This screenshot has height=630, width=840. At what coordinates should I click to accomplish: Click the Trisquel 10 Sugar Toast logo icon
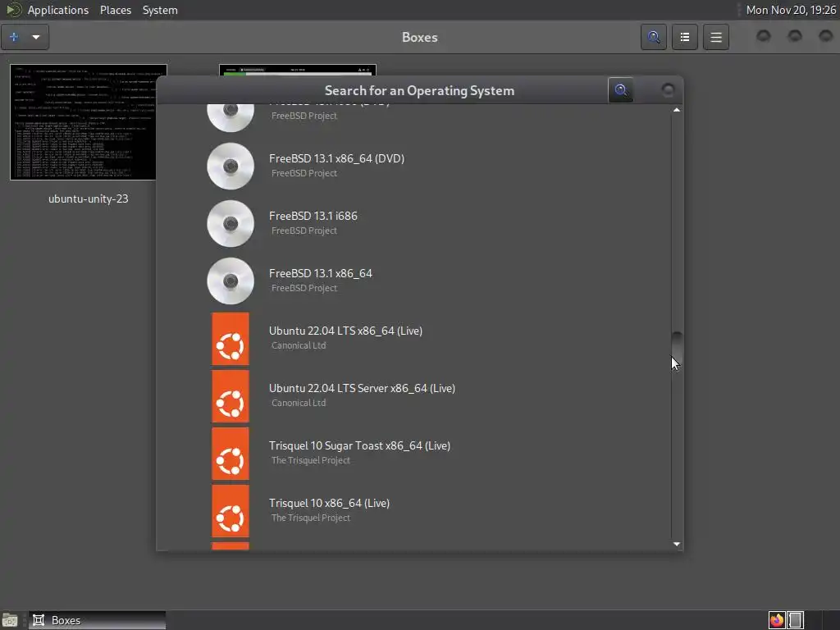[231, 453]
